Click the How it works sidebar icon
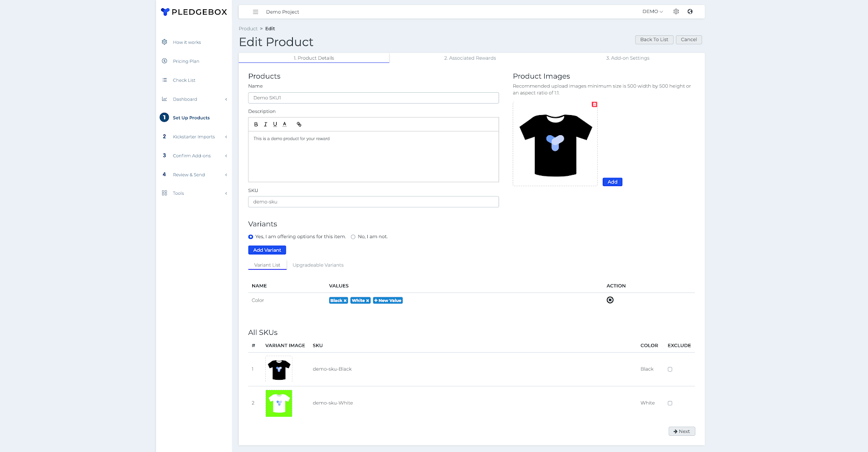Viewport: 868px width, 452px height. point(164,42)
